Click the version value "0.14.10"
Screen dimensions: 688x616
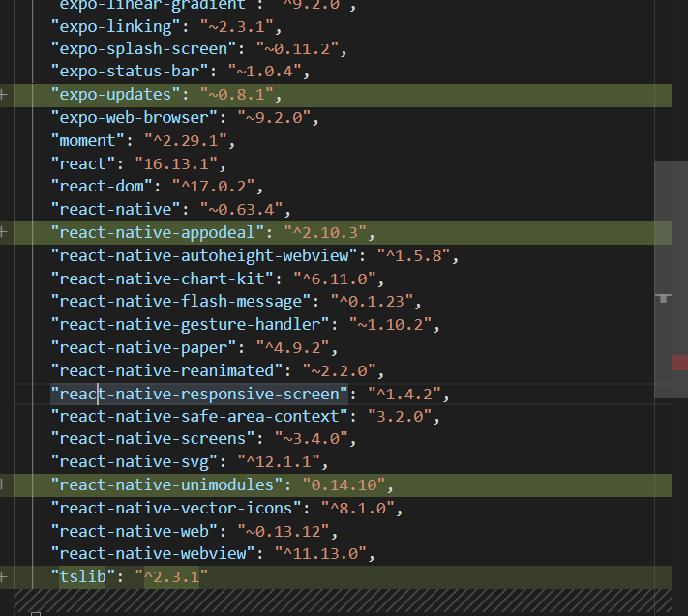(x=344, y=484)
